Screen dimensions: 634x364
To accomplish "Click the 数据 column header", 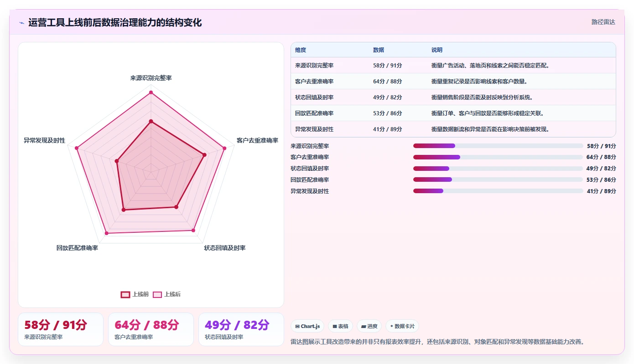I will pos(379,50).
